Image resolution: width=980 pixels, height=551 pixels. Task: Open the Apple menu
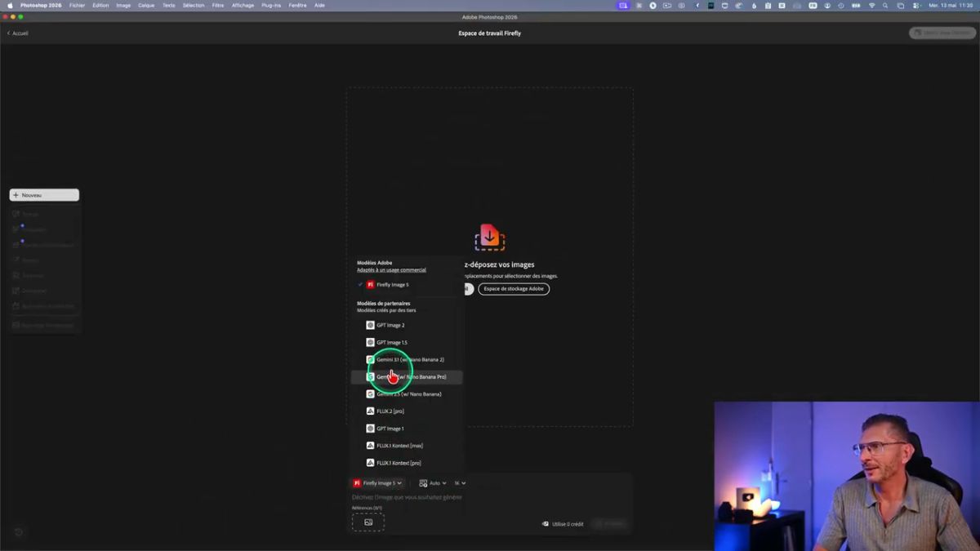(x=10, y=5)
